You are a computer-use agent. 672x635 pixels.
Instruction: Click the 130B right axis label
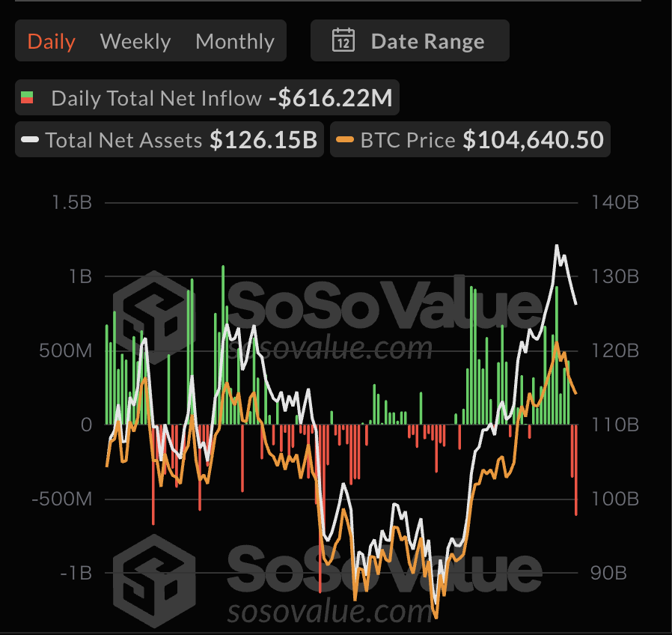615,276
